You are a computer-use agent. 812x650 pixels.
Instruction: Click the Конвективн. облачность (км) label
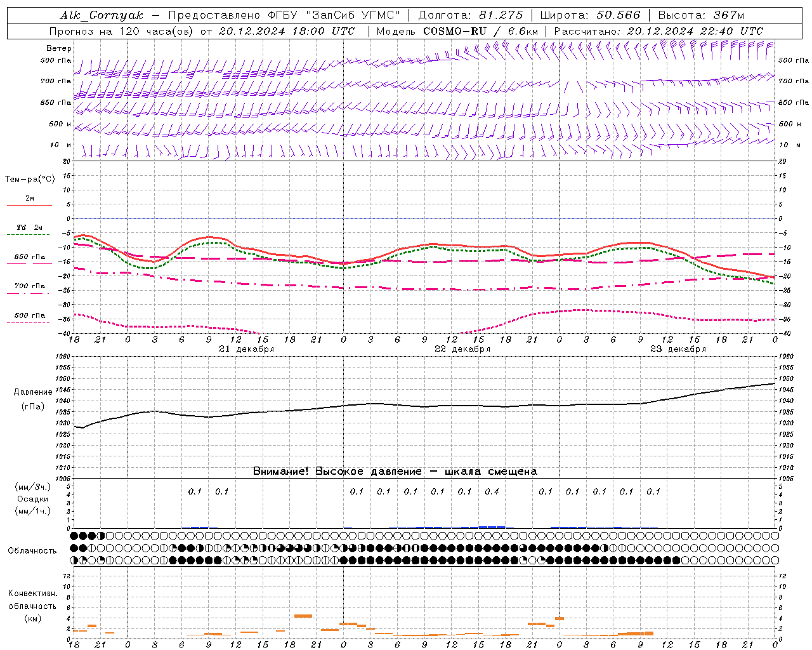tap(32, 606)
